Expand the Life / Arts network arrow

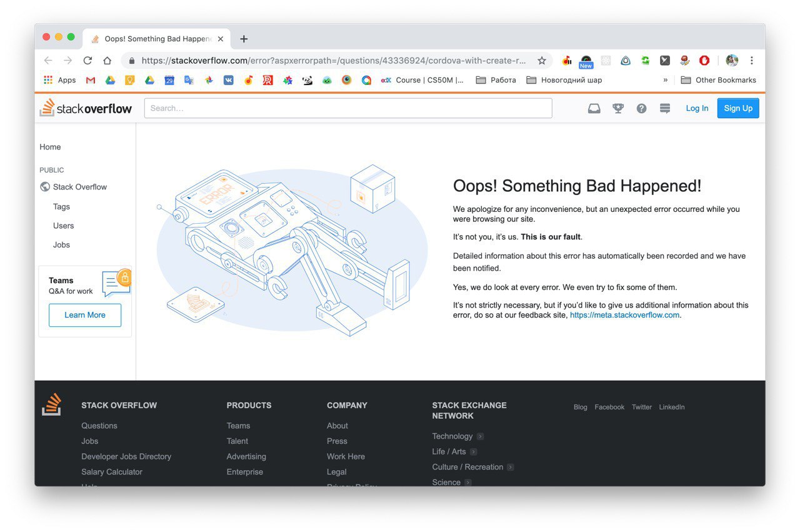click(473, 452)
